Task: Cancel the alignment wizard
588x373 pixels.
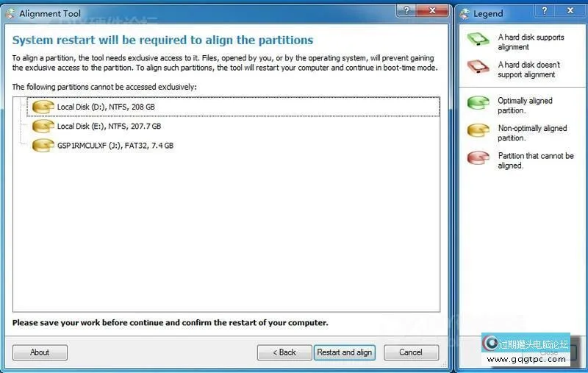Action: [411, 352]
